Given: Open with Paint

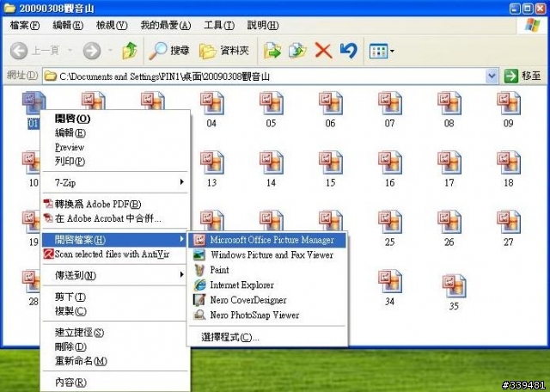Looking at the screenshot, I should 267,270.
